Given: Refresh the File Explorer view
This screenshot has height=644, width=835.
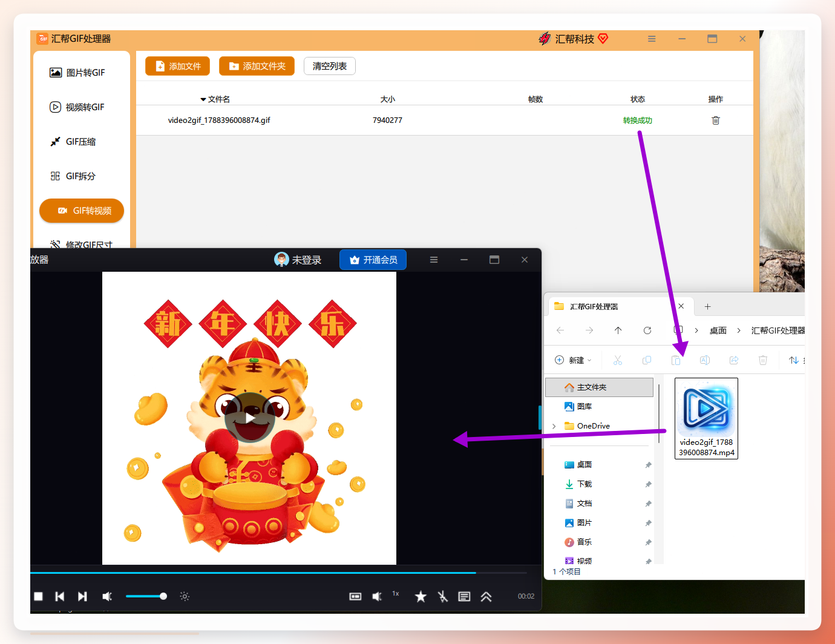Looking at the screenshot, I should click(x=647, y=330).
